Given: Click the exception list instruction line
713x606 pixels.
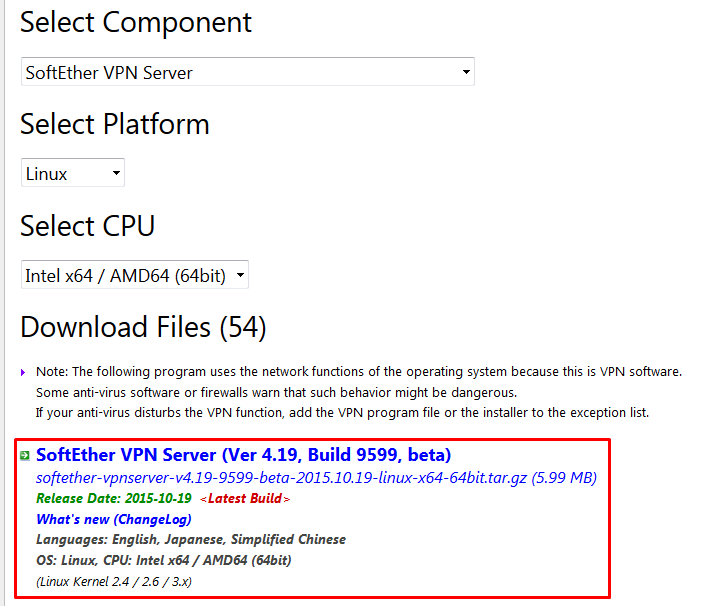Looking at the screenshot, I should [x=342, y=412].
